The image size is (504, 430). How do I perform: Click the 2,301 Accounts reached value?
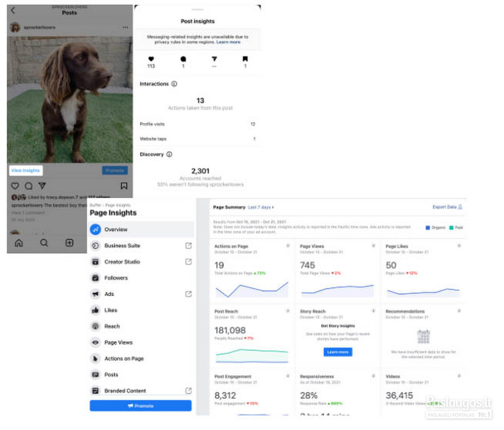(x=200, y=171)
